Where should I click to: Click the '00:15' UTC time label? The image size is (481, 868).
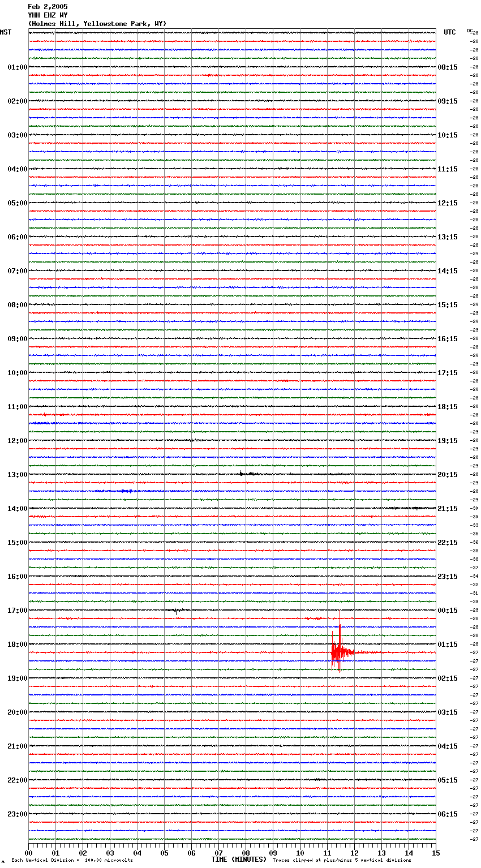448,611
